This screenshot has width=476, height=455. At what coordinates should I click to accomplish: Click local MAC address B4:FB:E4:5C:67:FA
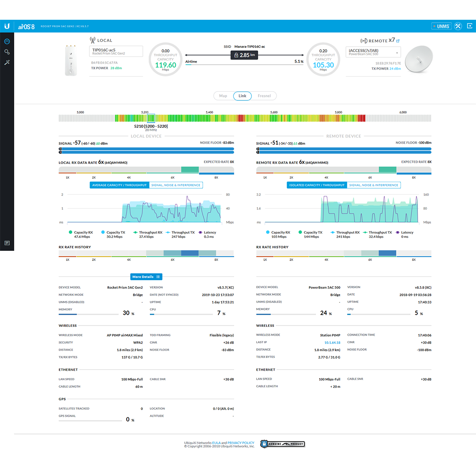(x=105, y=63)
